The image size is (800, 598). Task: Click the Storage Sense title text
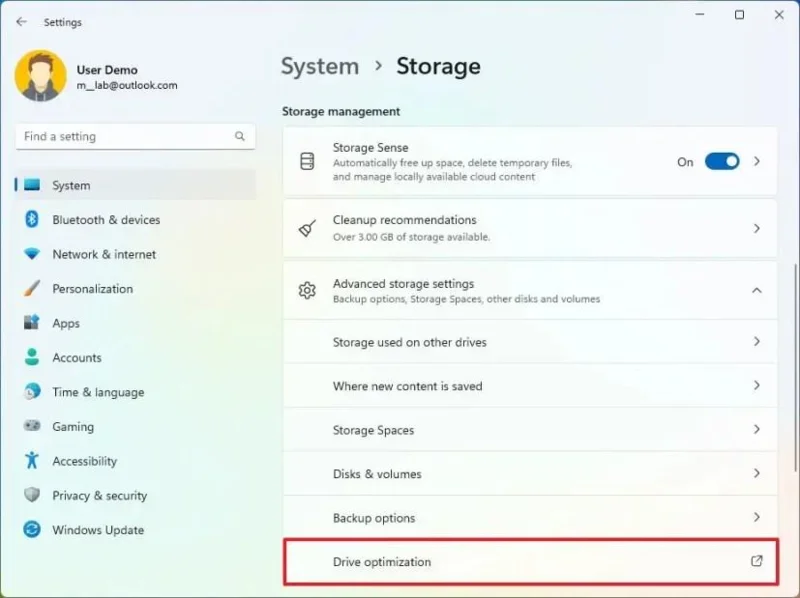[x=370, y=147]
